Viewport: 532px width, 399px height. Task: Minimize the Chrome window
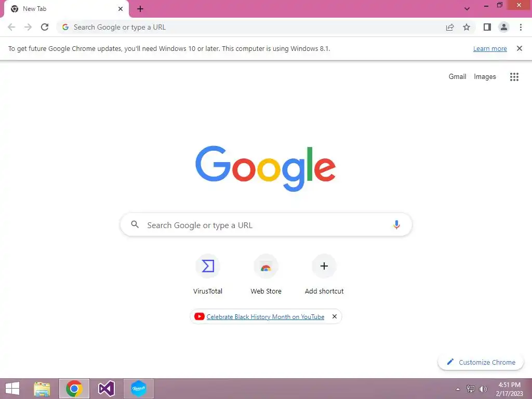(x=486, y=5)
